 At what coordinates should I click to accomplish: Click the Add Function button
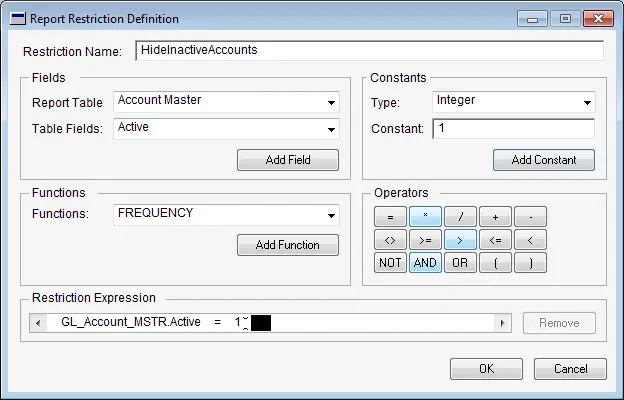tap(288, 245)
